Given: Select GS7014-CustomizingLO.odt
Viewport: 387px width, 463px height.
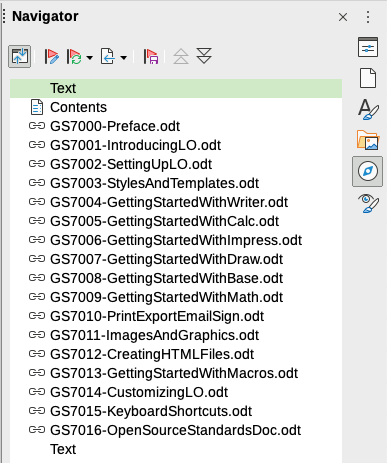Looking at the screenshot, I should pyautogui.click(x=139, y=392).
